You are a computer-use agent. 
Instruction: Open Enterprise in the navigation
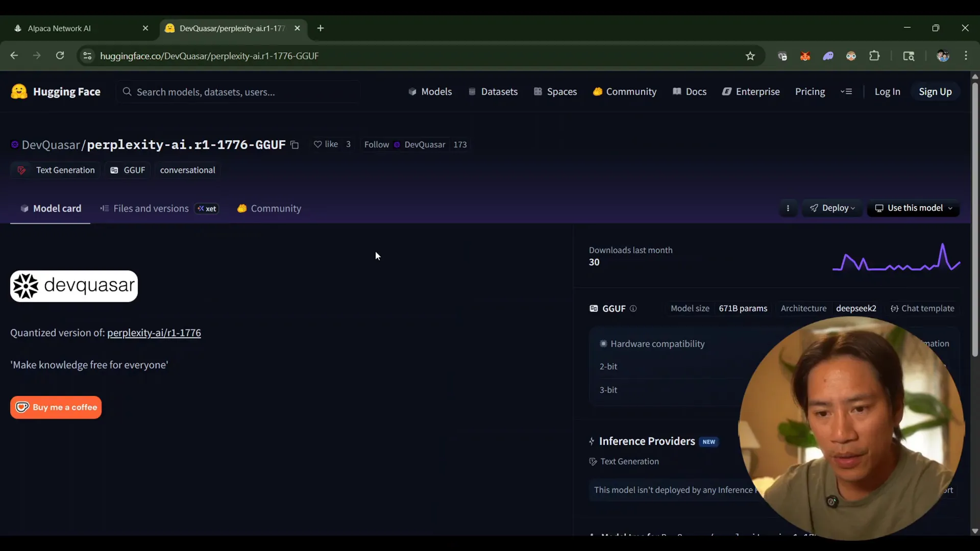[751, 92]
